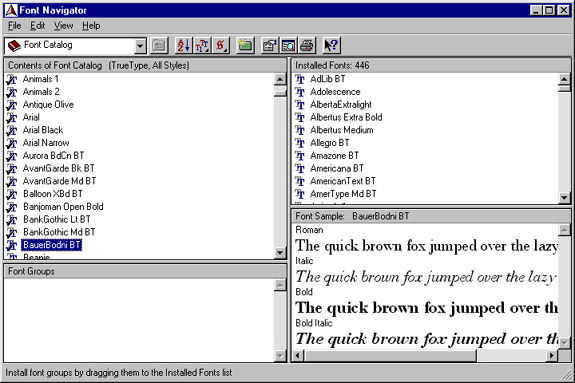Viewport: 575px width, 383px height.
Task: Open the Help menu
Action: [91, 26]
